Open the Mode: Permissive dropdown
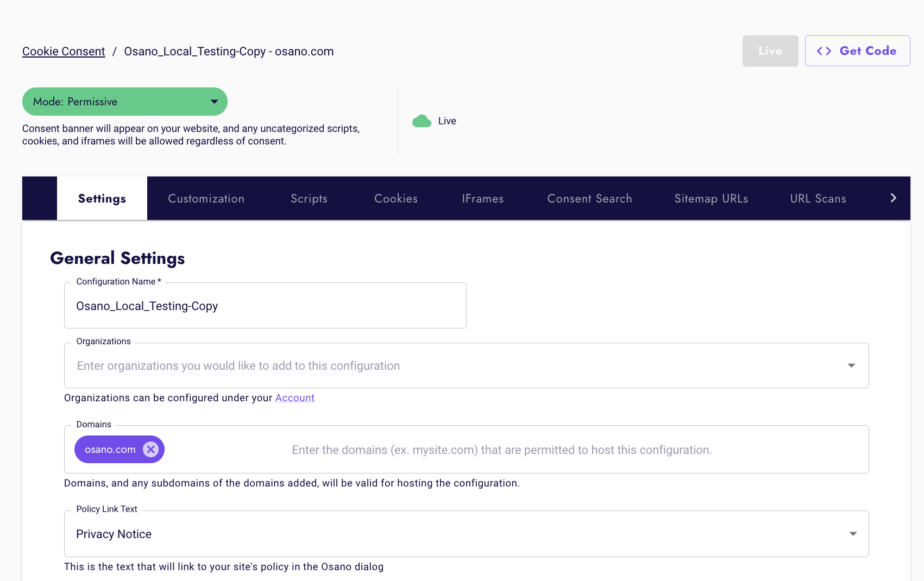 tap(125, 102)
